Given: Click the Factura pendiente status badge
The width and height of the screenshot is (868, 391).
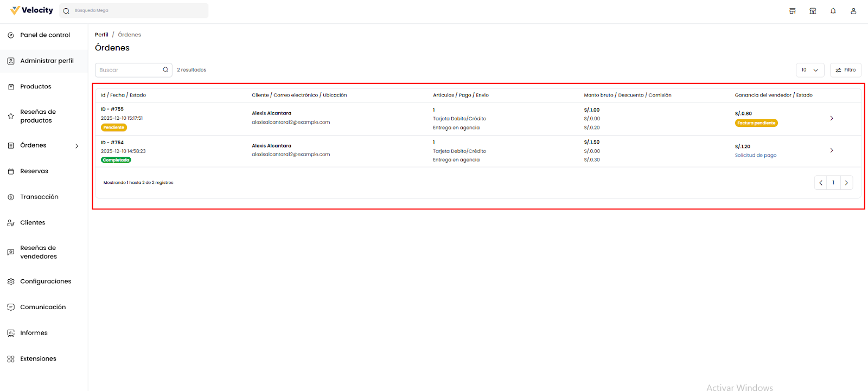Looking at the screenshot, I should coord(756,123).
